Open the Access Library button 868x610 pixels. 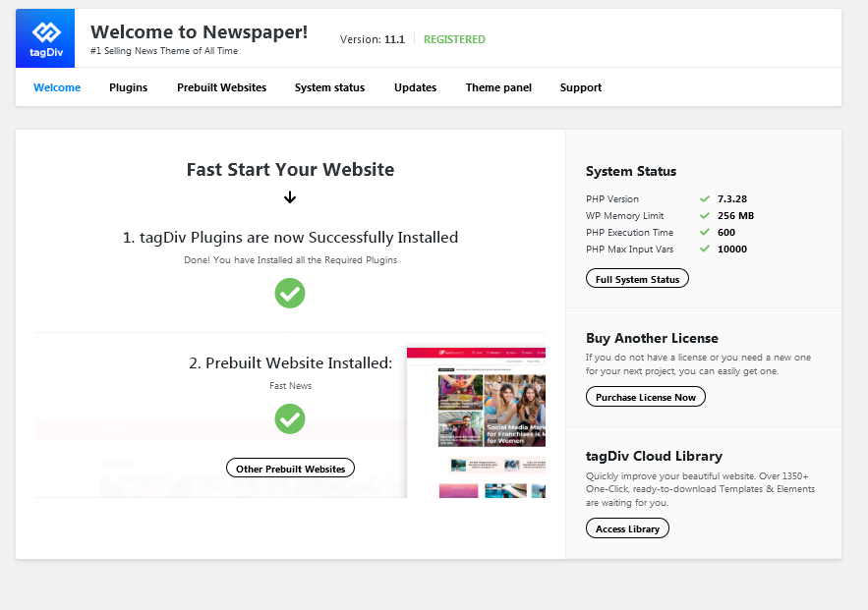(627, 528)
